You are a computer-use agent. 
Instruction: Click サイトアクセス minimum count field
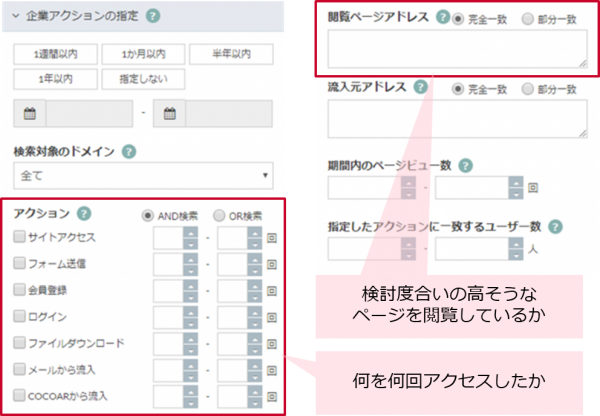click(168, 238)
